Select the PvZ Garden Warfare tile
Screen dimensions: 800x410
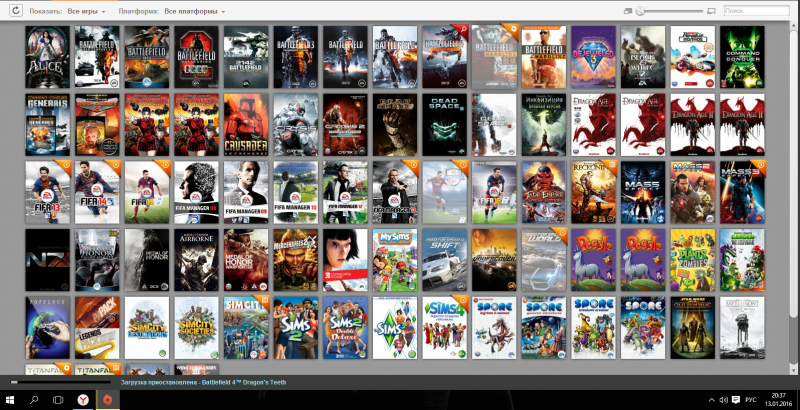pos(742,260)
